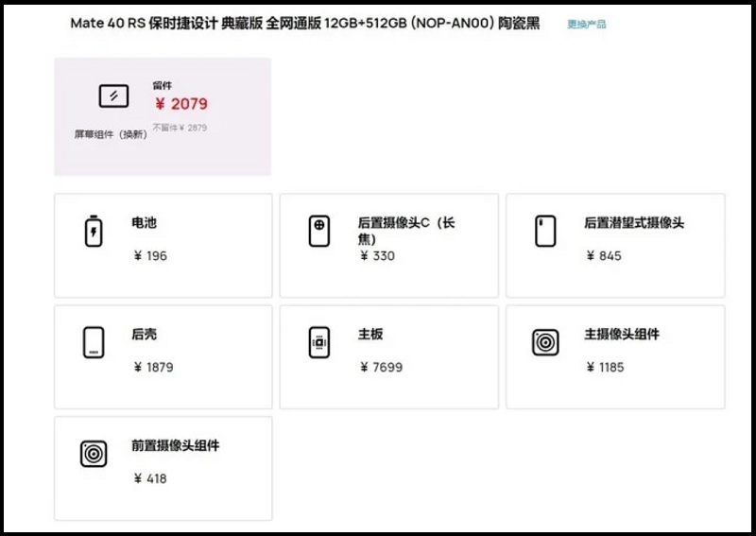Click the ¥ 1879 price
The width and height of the screenshot is (756, 536).
[x=153, y=367]
